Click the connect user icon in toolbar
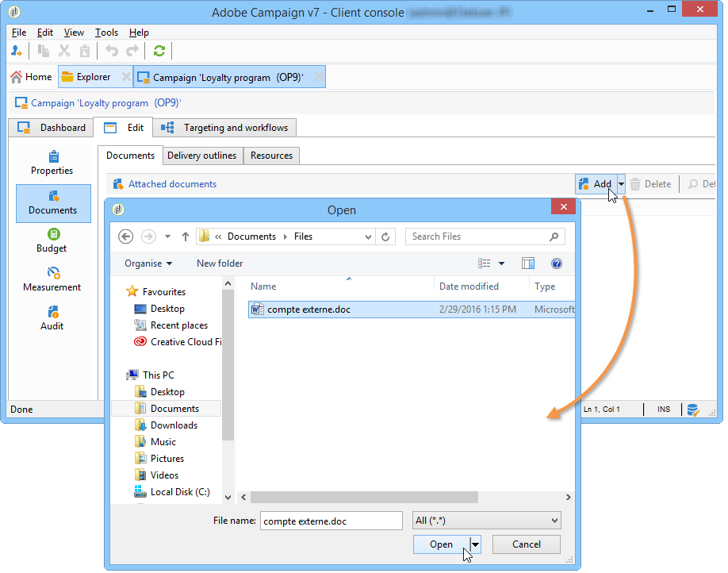The width and height of the screenshot is (728, 573). click(16, 51)
